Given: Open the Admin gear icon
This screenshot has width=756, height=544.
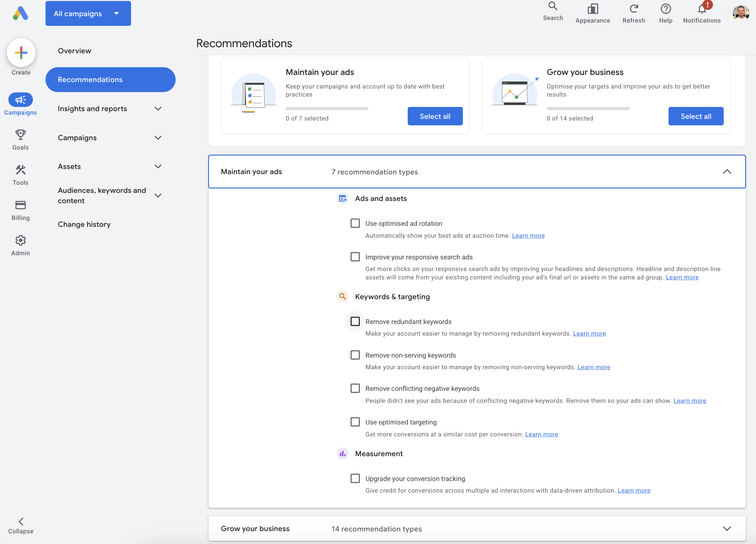Looking at the screenshot, I should (x=20, y=240).
